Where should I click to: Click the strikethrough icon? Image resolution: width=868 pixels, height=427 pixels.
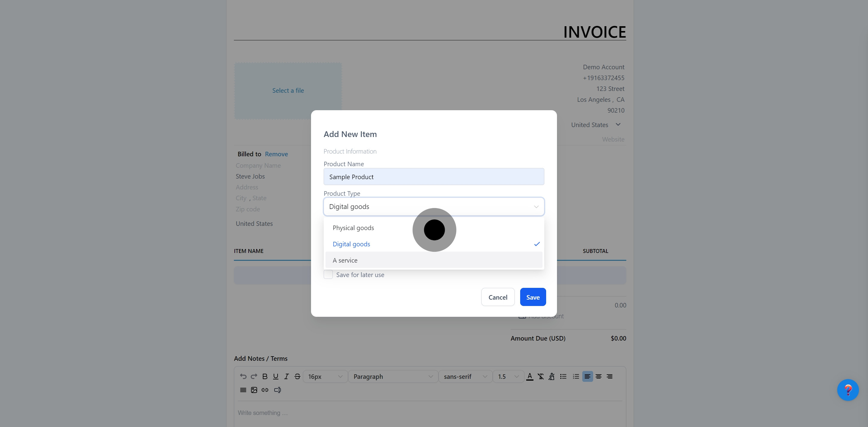coord(297,376)
